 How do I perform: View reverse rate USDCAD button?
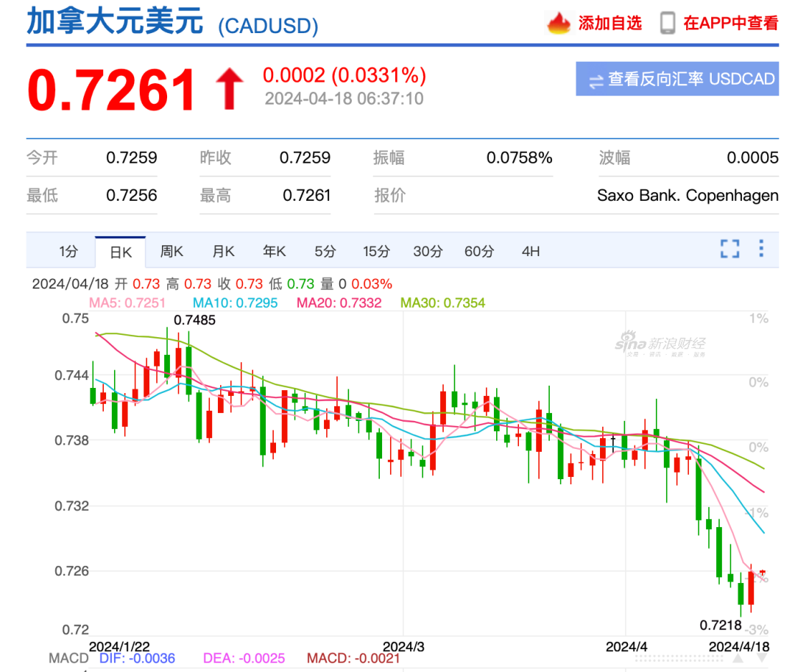677,79
